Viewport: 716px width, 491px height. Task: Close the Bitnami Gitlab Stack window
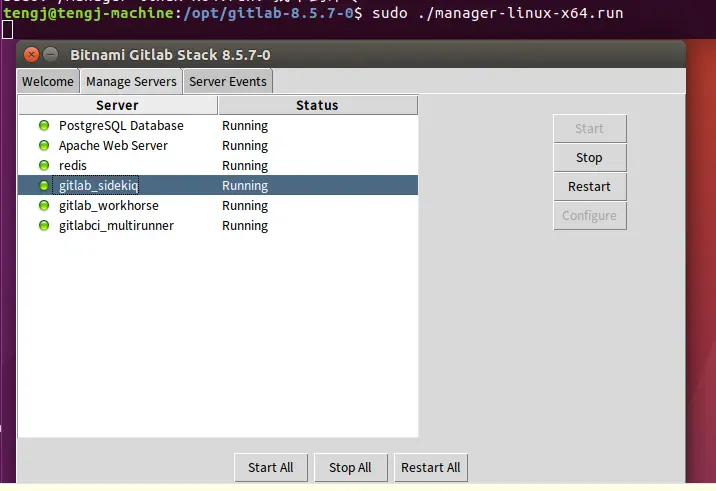coord(32,55)
